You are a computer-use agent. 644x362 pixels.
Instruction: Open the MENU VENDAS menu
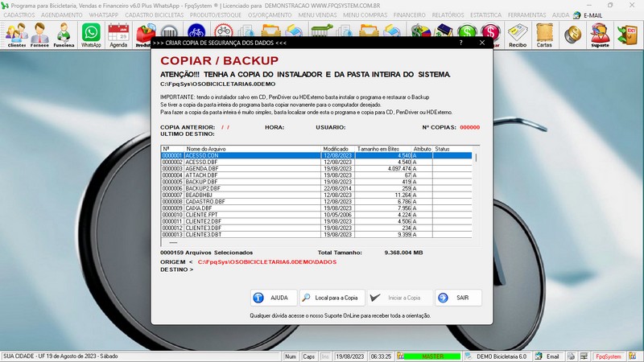point(317,14)
